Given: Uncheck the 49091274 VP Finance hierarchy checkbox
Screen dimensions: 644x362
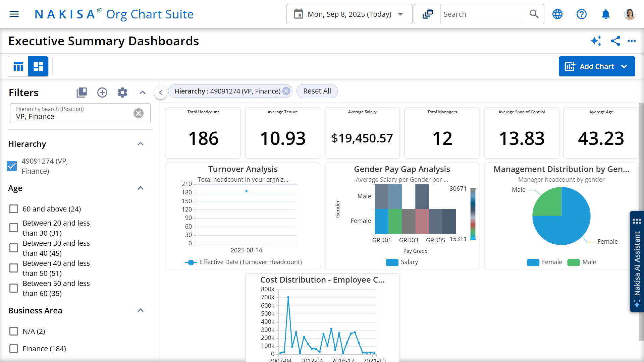Looking at the screenshot, I should click(x=12, y=166).
